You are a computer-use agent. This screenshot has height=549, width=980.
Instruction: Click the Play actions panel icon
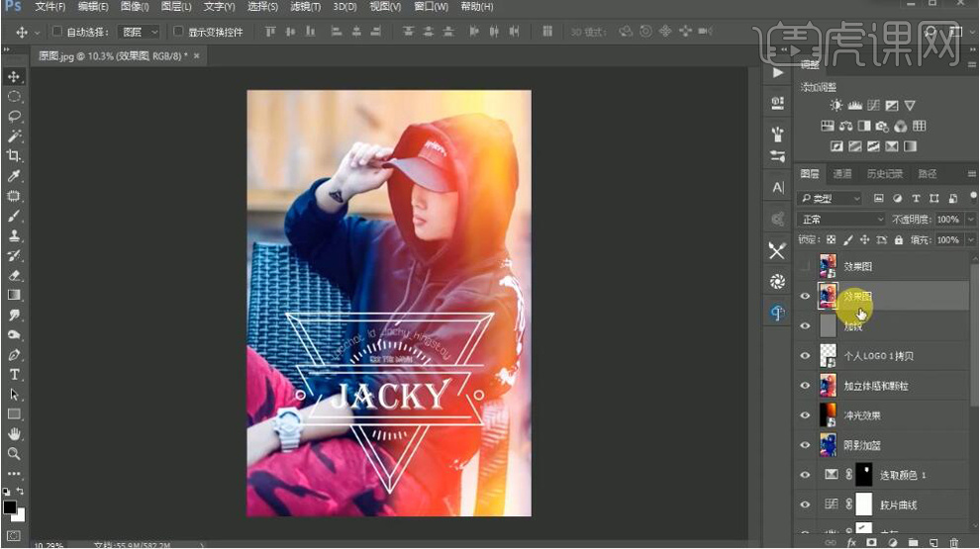point(777,73)
